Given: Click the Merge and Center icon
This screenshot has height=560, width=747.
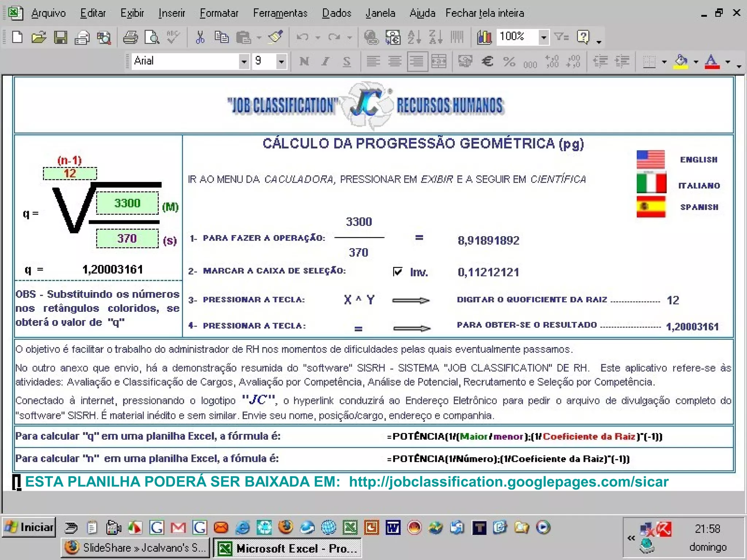Looking at the screenshot, I should click(x=439, y=62).
